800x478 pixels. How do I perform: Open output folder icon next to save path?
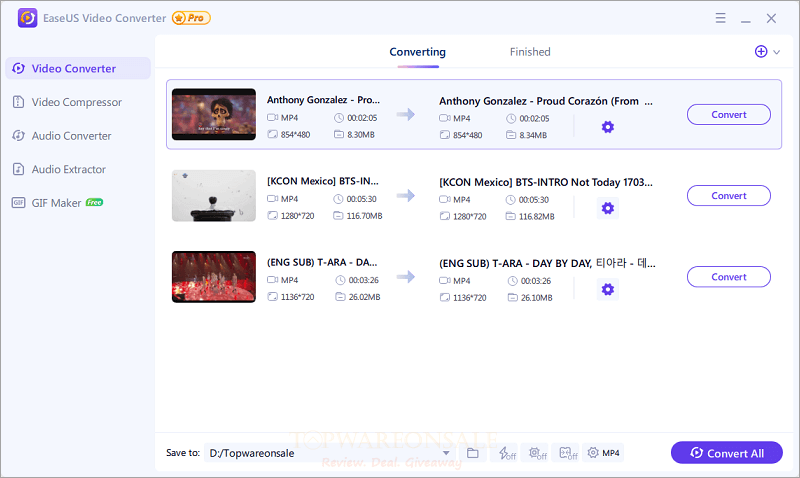472,453
